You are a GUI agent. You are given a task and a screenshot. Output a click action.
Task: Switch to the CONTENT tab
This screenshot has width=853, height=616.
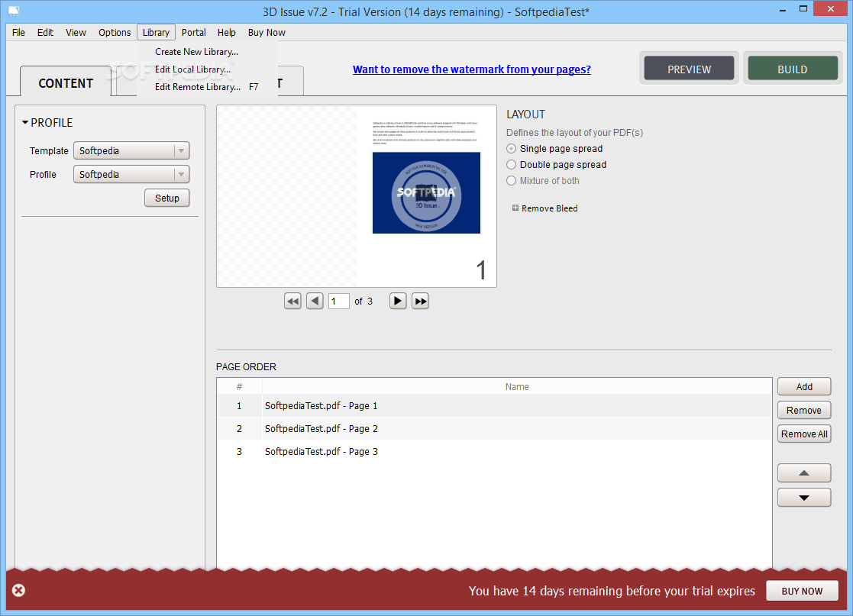66,83
